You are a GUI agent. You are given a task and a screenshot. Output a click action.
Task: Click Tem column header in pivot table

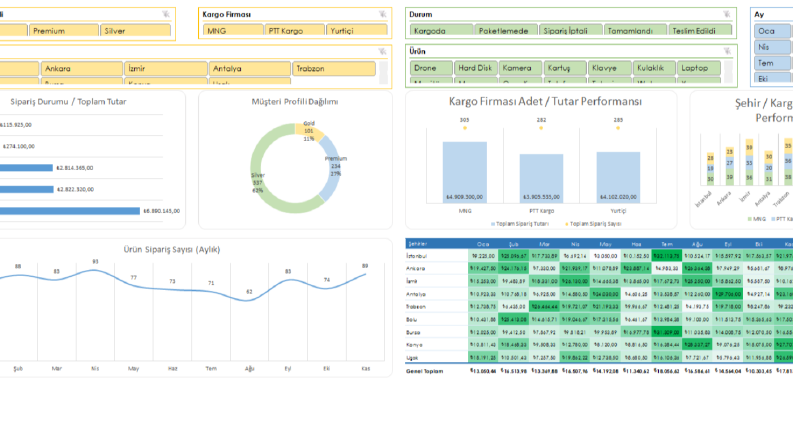click(x=666, y=244)
